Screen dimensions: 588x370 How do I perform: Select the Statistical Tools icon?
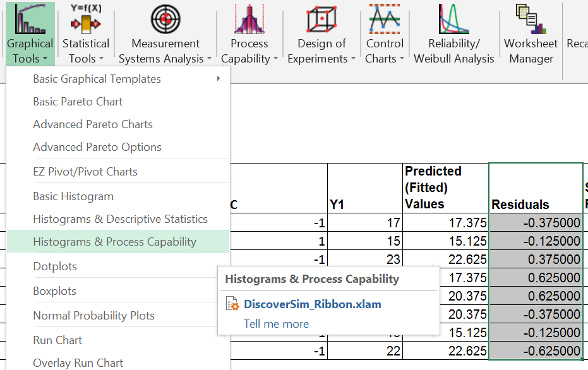(85, 22)
